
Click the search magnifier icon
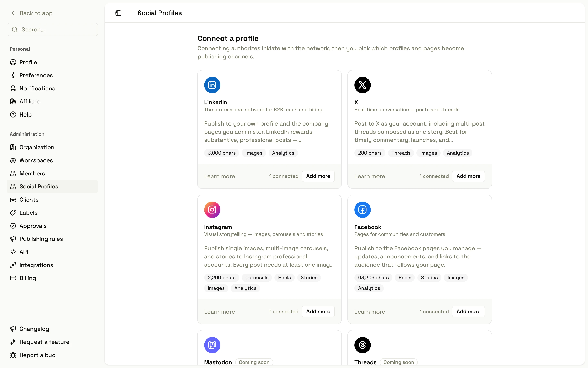click(x=15, y=29)
